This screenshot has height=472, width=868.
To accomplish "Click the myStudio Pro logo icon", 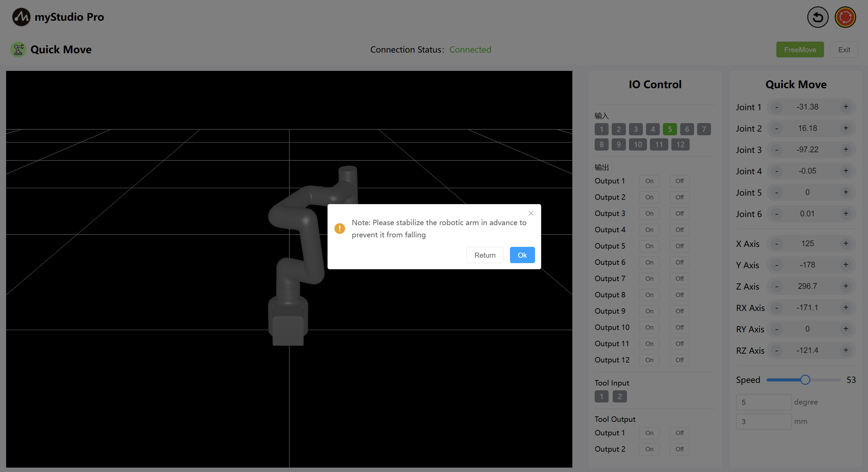I will tap(21, 17).
